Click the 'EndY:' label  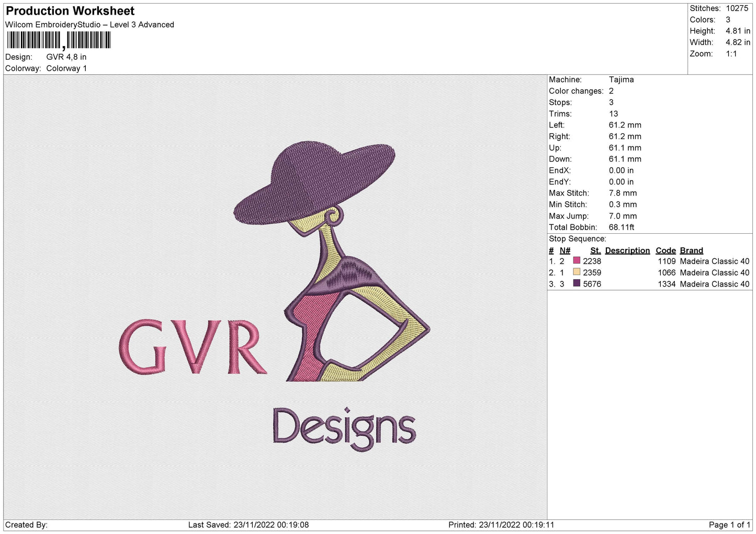pyautogui.click(x=560, y=182)
